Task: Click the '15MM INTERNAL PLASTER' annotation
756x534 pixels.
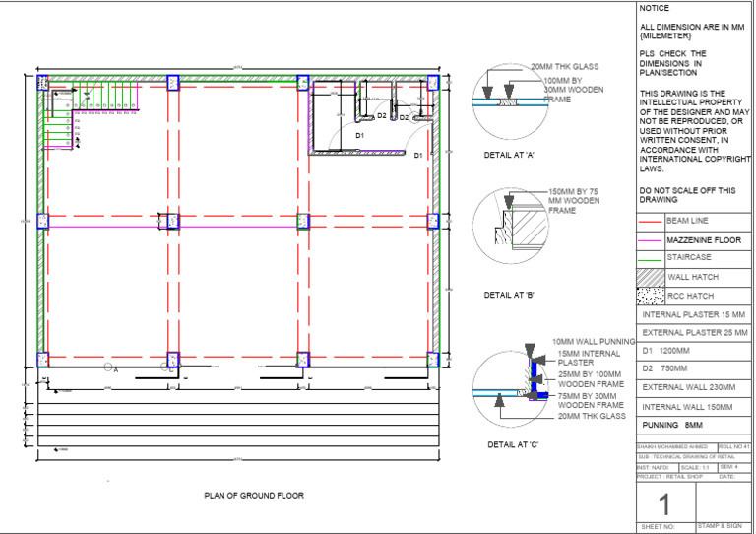Action: (589, 358)
